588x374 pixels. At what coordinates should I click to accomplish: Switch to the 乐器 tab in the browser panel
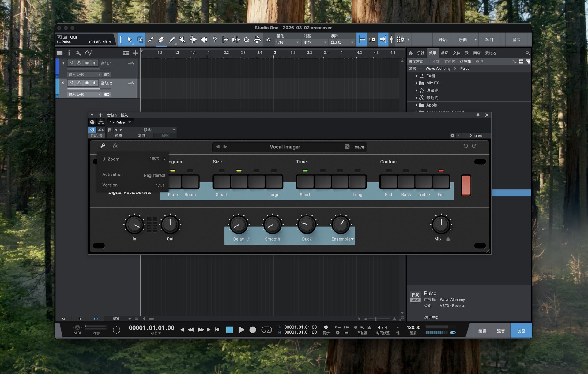pyautogui.click(x=421, y=53)
